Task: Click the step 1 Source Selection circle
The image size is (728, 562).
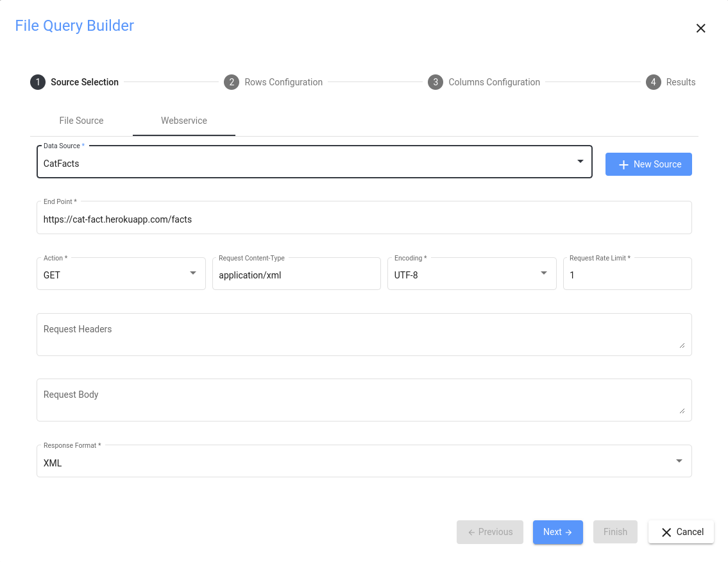Action: [38, 82]
